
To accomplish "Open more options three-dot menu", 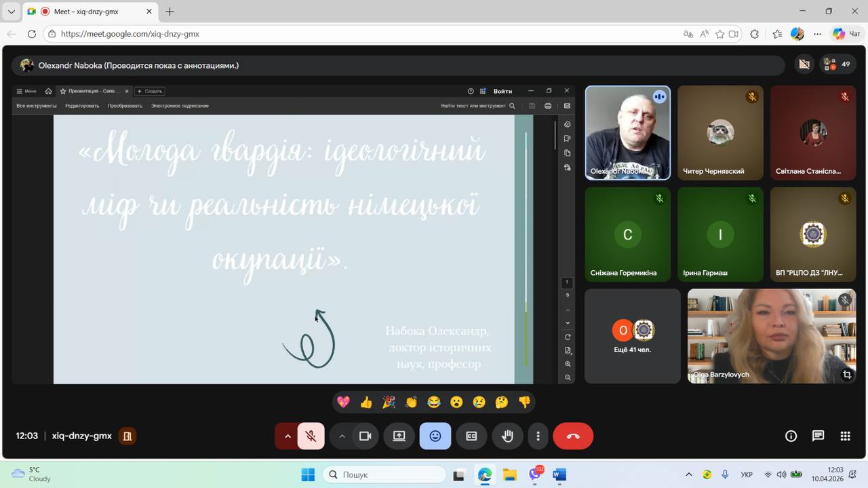I will click(x=538, y=436).
